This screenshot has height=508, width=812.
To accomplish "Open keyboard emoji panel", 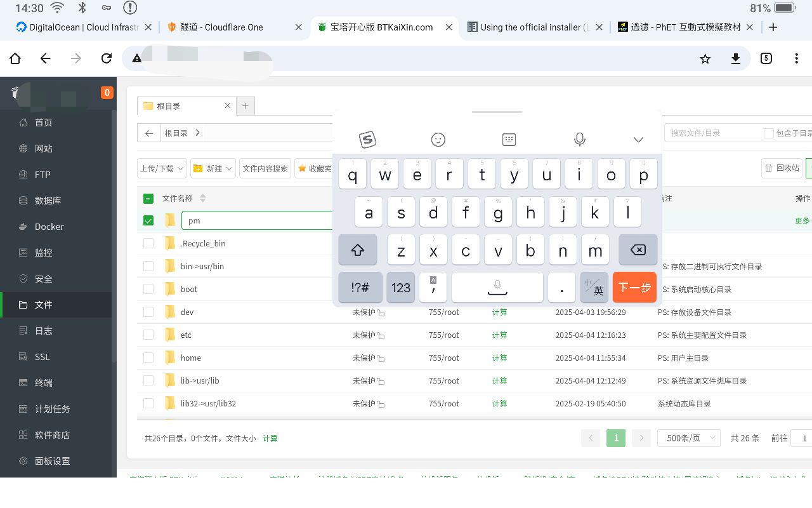I will coord(438,140).
